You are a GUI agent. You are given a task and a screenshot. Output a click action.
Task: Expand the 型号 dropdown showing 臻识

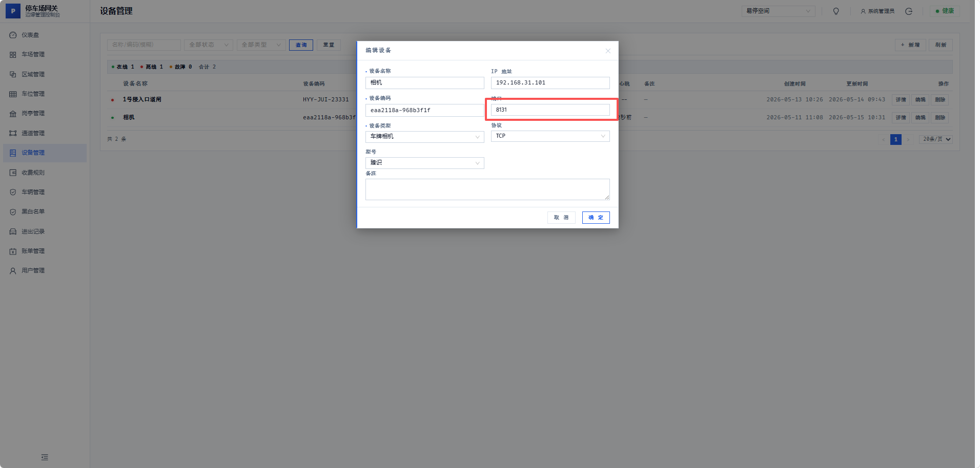[424, 163]
